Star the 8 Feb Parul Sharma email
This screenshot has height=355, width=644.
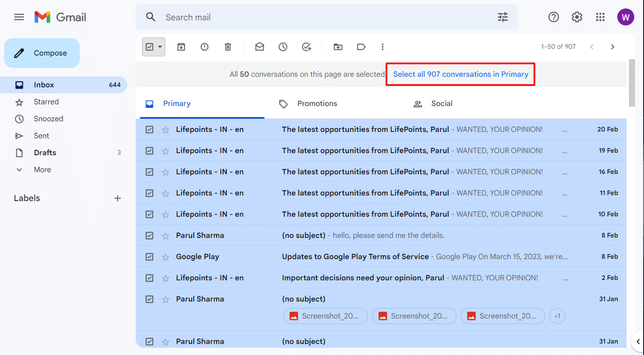165,236
